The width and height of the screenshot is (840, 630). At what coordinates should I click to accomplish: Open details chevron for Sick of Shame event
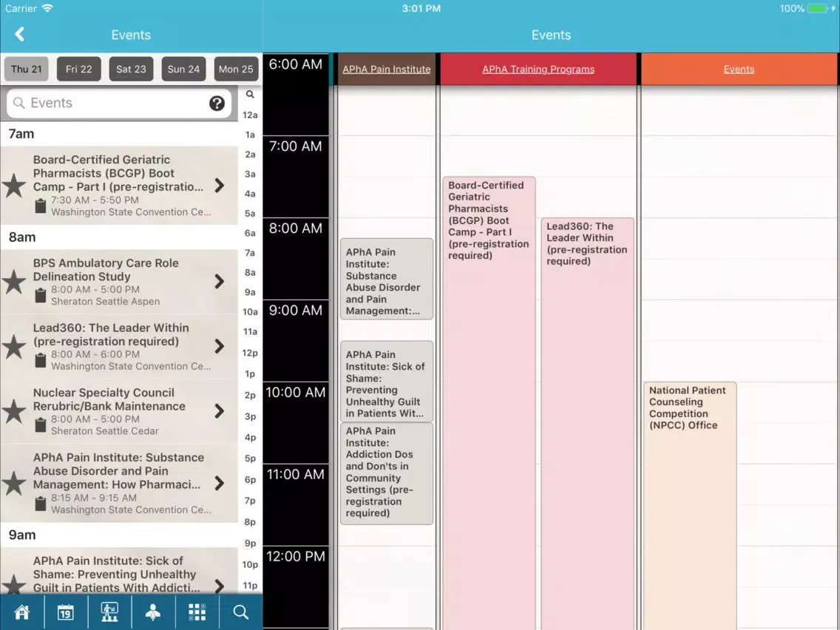(219, 586)
